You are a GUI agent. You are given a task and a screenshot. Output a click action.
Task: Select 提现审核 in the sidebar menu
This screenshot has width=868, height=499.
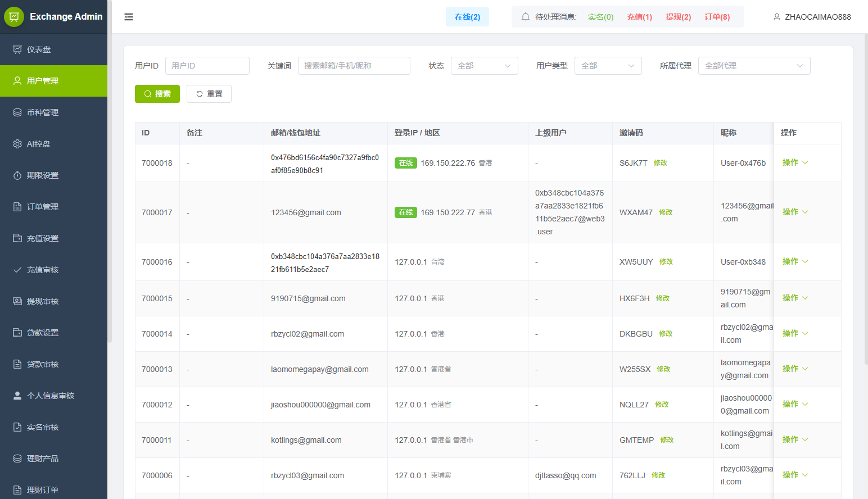[43, 301]
